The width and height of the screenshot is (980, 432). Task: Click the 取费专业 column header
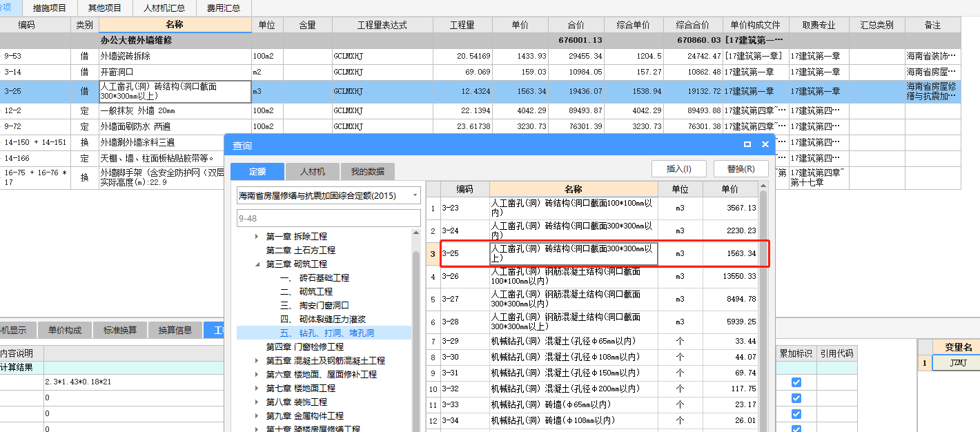click(x=819, y=25)
